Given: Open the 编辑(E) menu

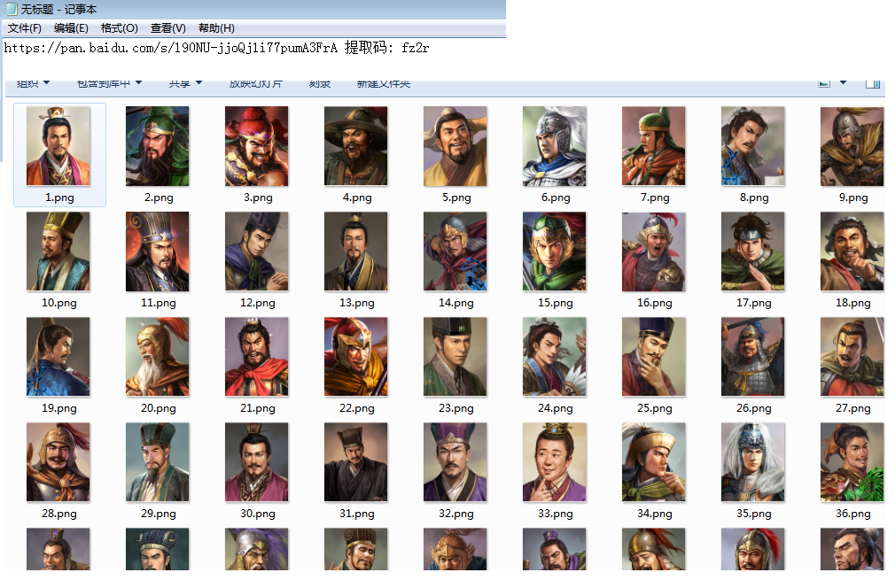Looking at the screenshot, I should pyautogui.click(x=71, y=28).
